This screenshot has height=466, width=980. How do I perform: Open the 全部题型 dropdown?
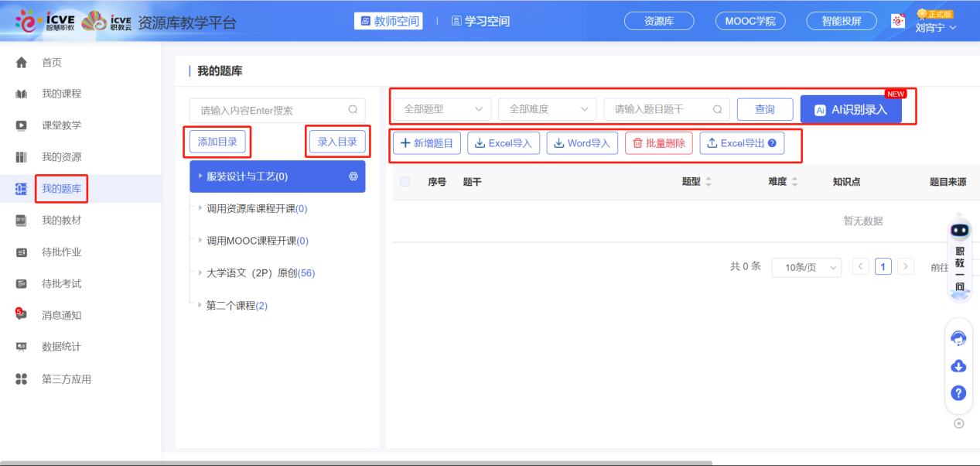point(442,109)
